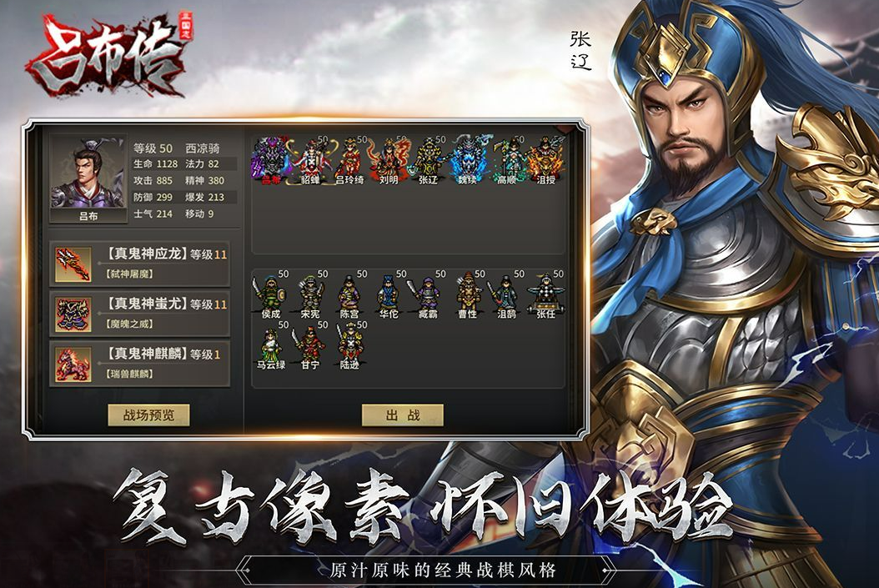Open the 真鬼神应龙 skill entry
The image size is (879, 588).
coord(139,264)
